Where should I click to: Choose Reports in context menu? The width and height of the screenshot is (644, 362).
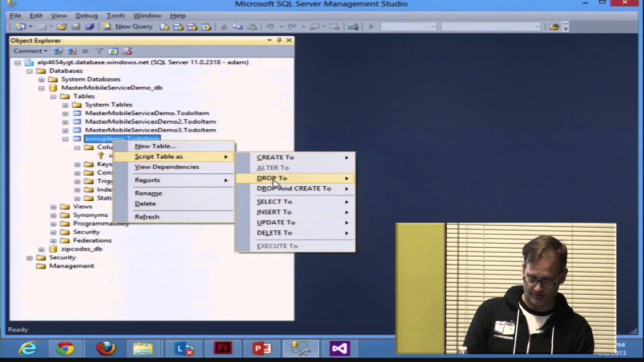pos(174,180)
